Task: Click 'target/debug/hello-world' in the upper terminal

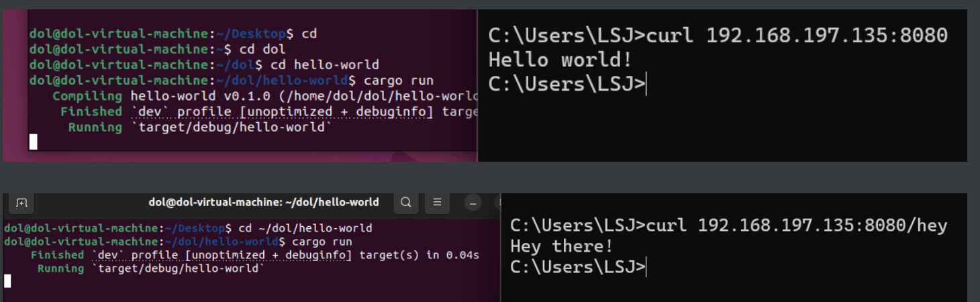Action: click(x=235, y=128)
